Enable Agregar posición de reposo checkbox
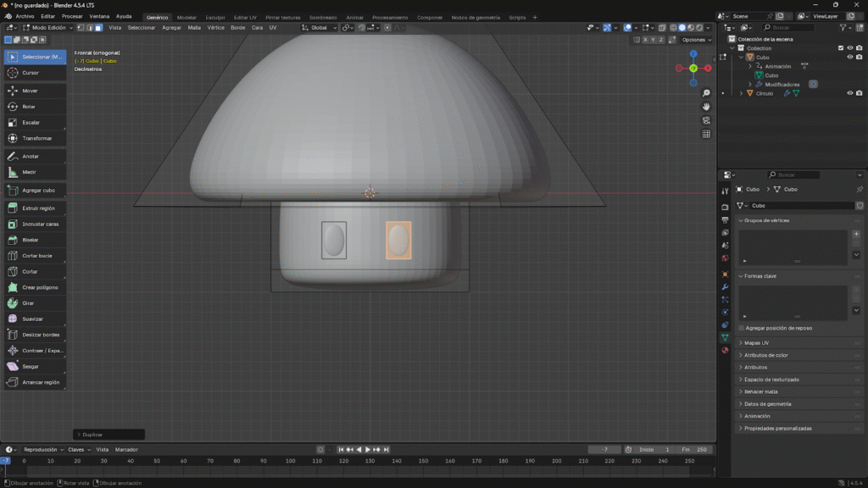Viewport: 868px width, 488px height. point(742,328)
